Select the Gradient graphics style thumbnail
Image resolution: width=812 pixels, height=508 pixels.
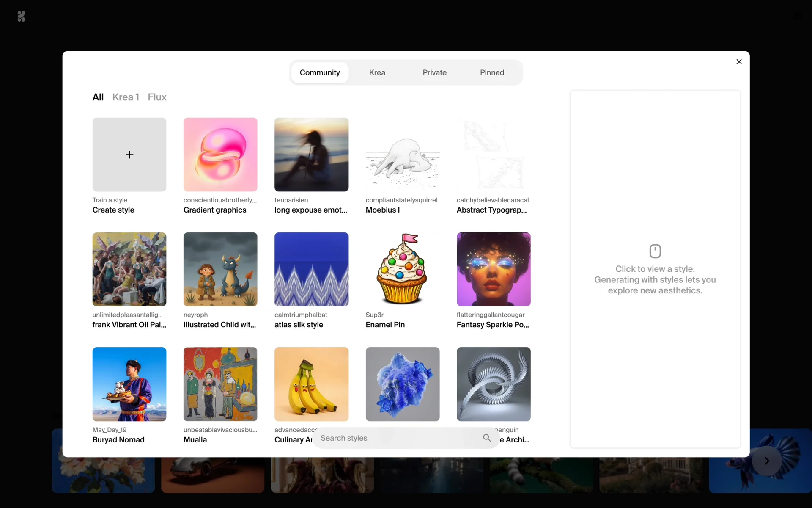click(220, 155)
